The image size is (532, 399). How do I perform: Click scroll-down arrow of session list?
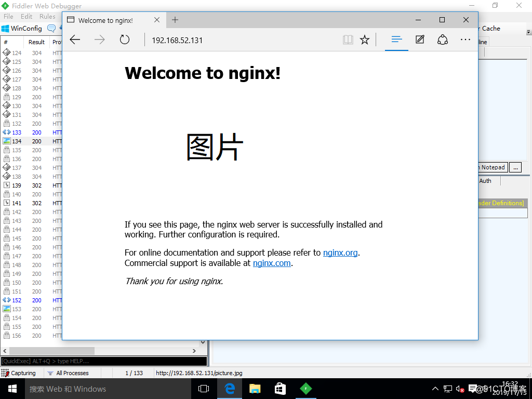click(203, 342)
